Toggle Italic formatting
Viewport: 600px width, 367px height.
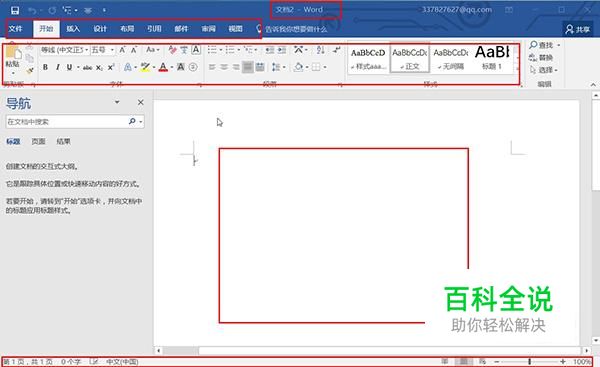[x=57, y=67]
